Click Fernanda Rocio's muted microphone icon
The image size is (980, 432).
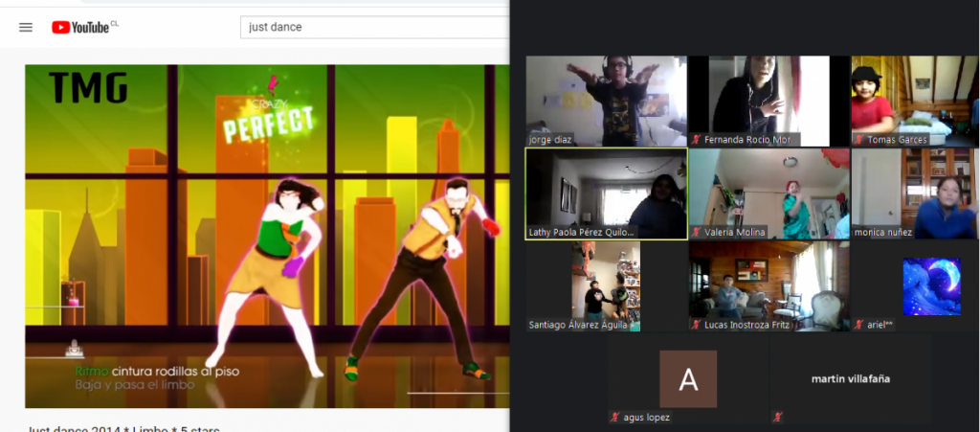click(696, 140)
